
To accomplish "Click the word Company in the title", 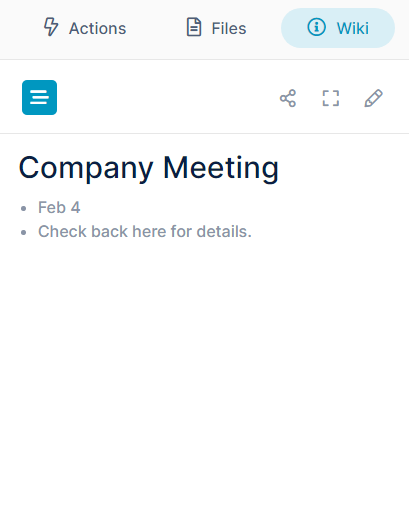I will tap(86, 168).
